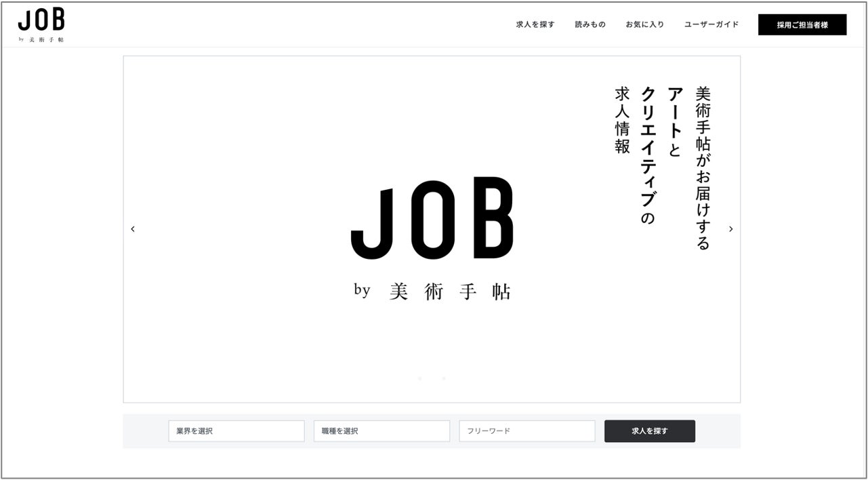The height and width of the screenshot is (480, 868).
Task: Focus the フリーワード search field
Action: click(x=527, y=431)
